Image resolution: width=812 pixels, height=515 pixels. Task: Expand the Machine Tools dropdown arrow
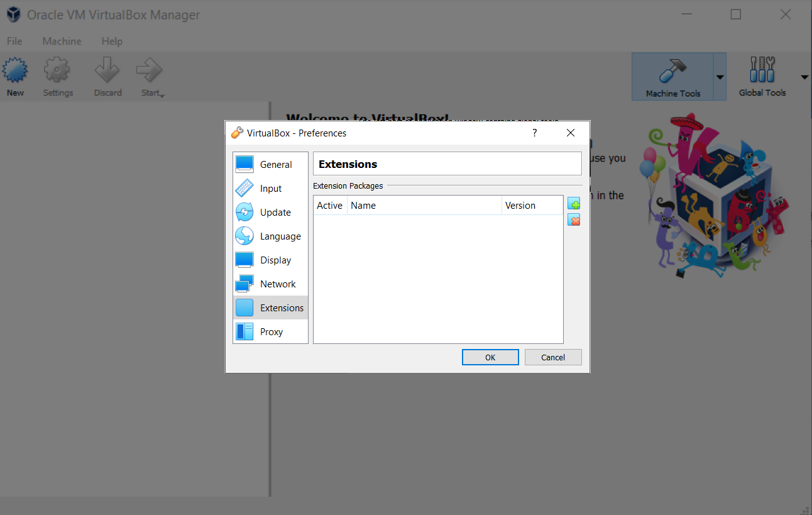click(720, 77)
